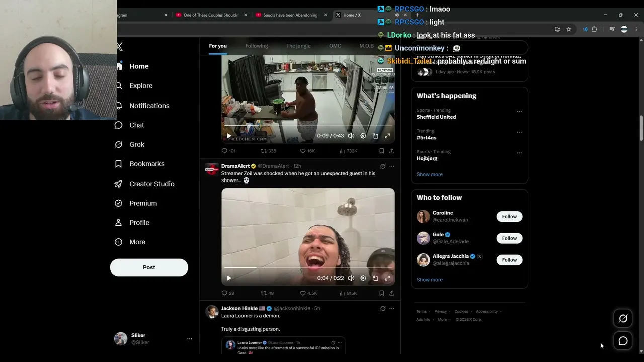Bookmark the kitchen cam post
Screen dimensions: 644x362
tap(382, 151)
